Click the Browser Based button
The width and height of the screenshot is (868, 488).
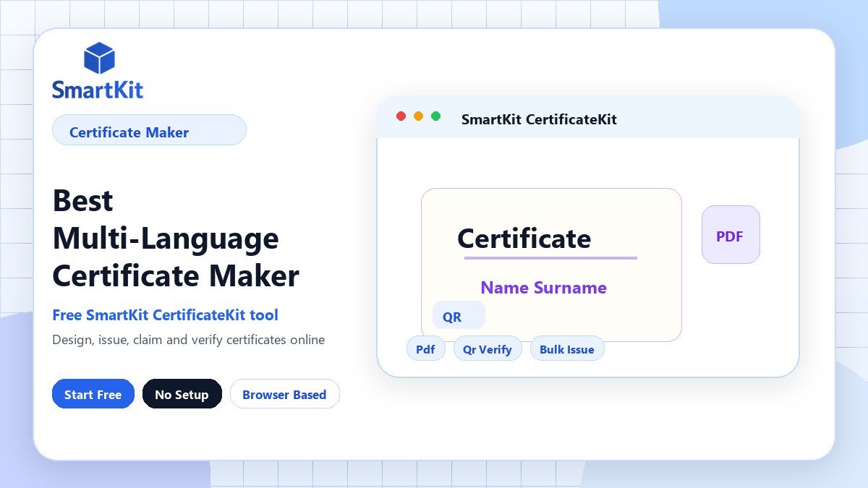click(284, 394)
